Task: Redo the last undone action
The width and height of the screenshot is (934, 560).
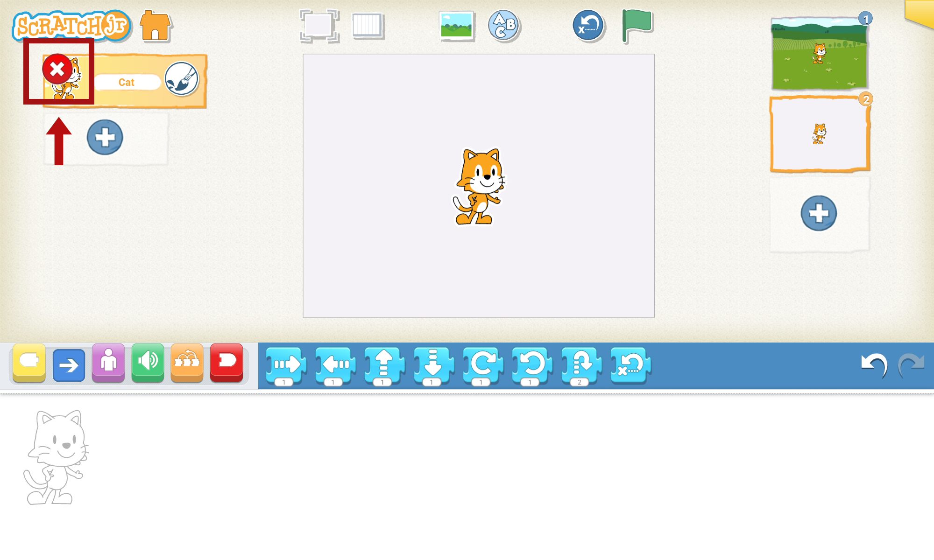Action: (911, 365)
